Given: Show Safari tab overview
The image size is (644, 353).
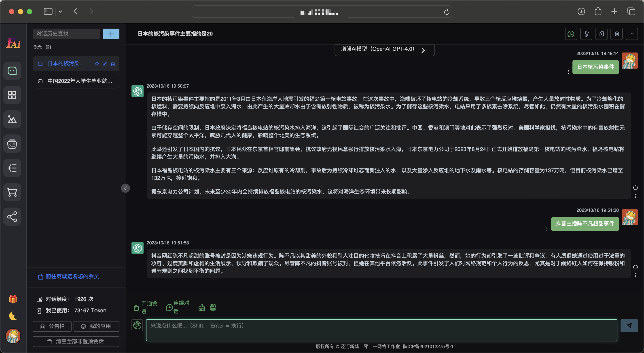Looking at the screenshot, I should pos(631,11).
